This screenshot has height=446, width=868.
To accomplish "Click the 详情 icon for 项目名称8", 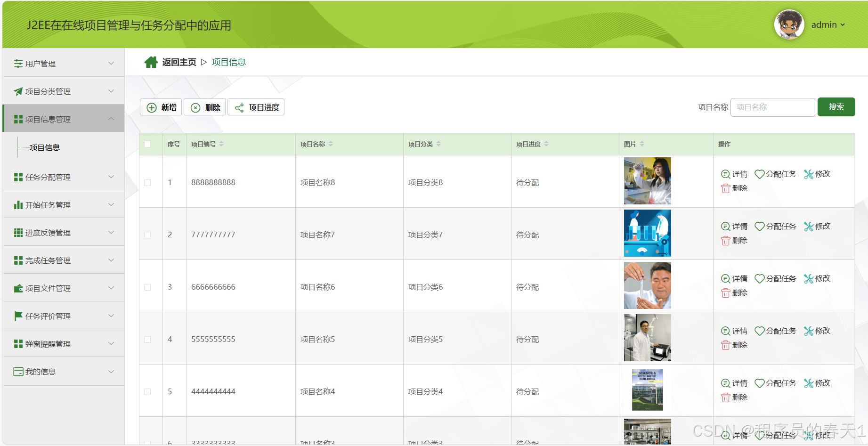I will coord(725,174).
